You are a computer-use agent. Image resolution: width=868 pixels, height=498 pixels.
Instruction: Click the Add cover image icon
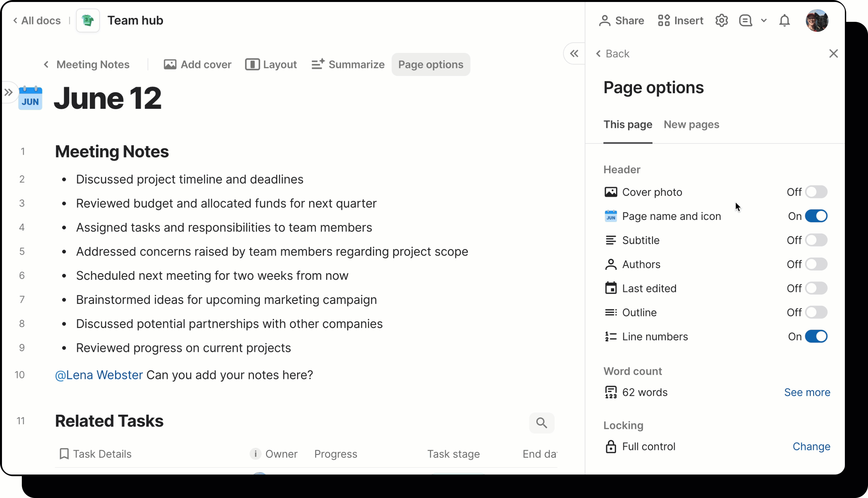tap(170, 64)
